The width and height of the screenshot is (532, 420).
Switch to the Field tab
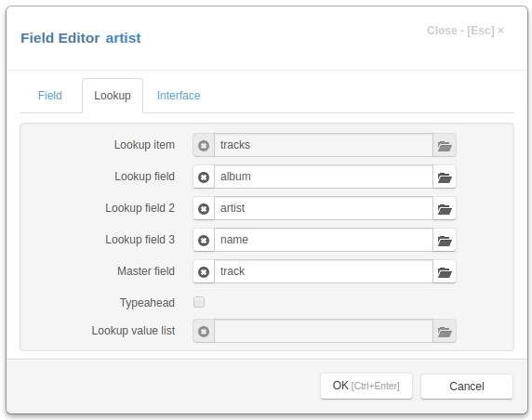pos(50,96)
